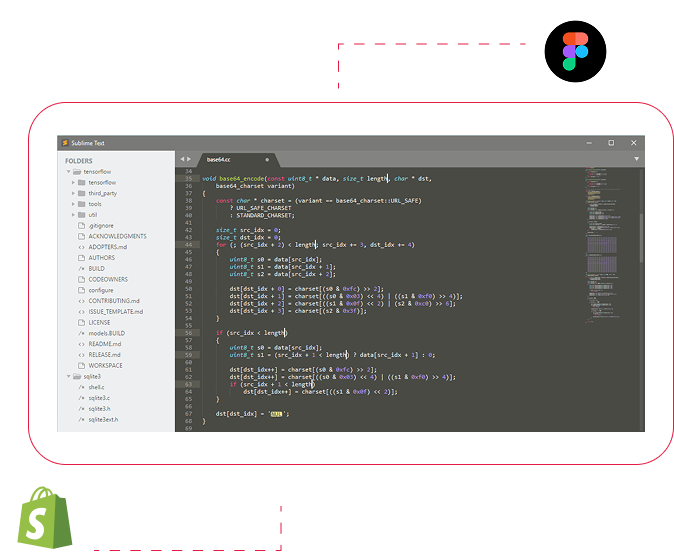Open the .gitignore file
The width and height of the screenshot is (674, 559).
[102, 225]
